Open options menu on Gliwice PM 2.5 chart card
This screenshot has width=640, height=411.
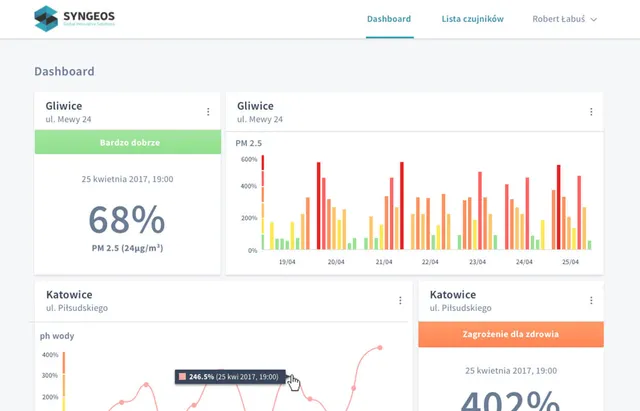591,111
